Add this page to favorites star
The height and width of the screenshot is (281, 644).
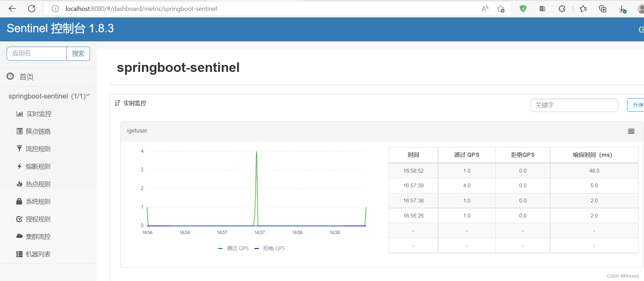501,9
